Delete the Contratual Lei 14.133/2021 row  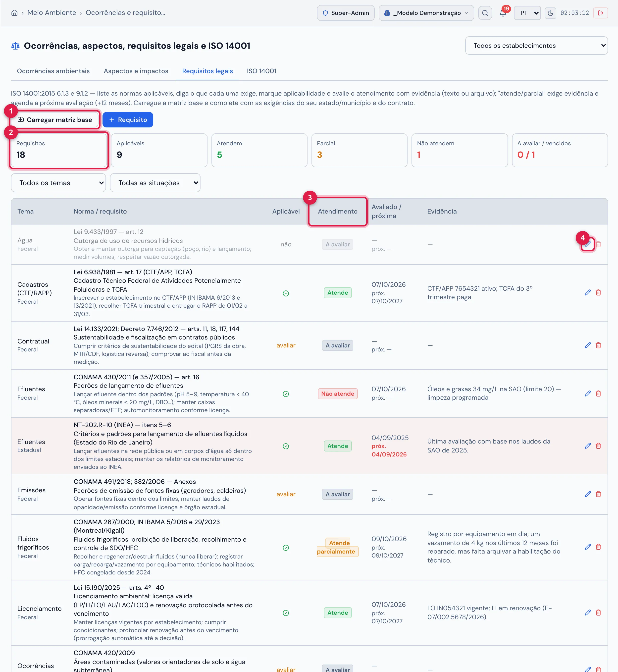(598, 345)
